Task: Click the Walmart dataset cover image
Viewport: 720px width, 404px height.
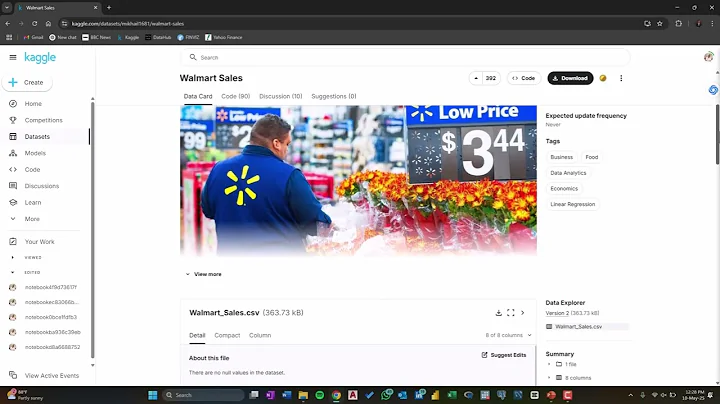Action: click(x=358, y=180)
